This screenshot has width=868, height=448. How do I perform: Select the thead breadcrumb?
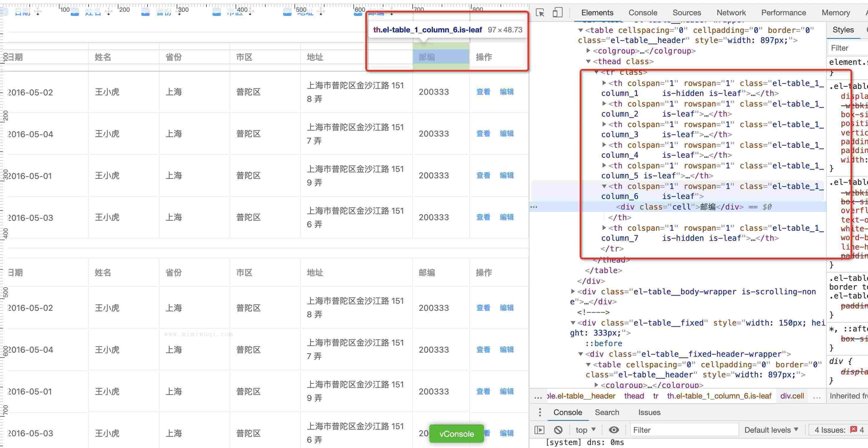tap(634, 396)
